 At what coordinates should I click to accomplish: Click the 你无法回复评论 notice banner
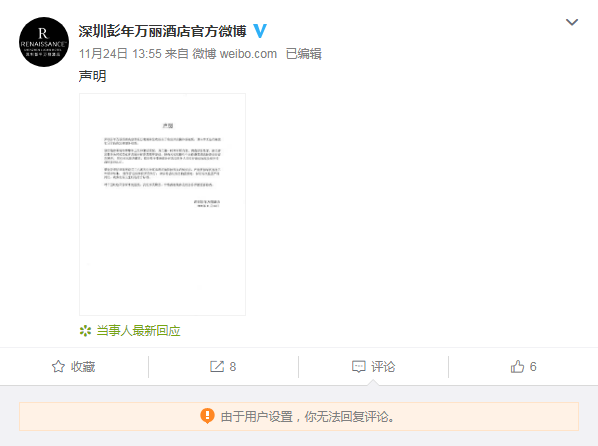tap(299, 417)
